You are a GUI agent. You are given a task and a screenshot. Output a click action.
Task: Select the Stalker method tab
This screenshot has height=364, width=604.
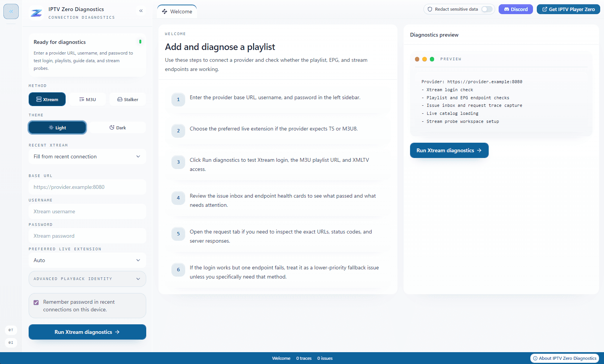click(128, 100)
